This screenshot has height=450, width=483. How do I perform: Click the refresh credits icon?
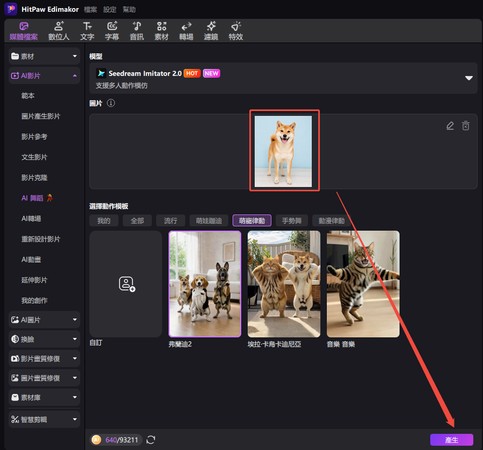click(151, 440)
